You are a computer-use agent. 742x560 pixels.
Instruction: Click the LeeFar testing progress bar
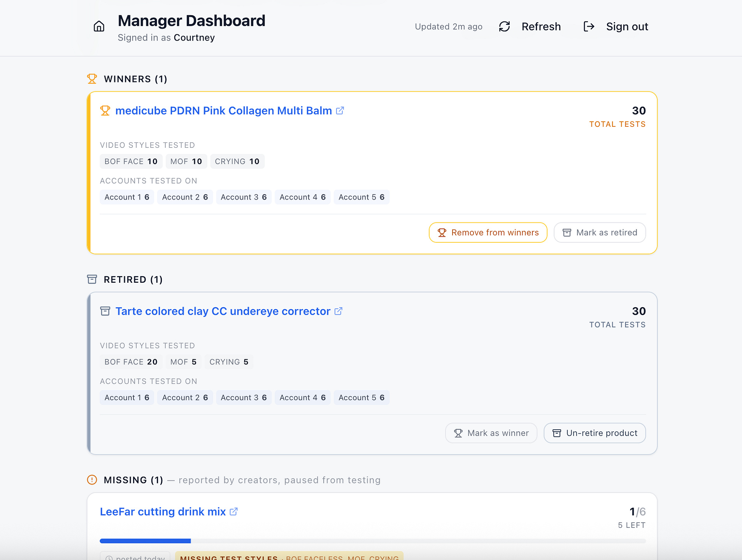(373, 541)
